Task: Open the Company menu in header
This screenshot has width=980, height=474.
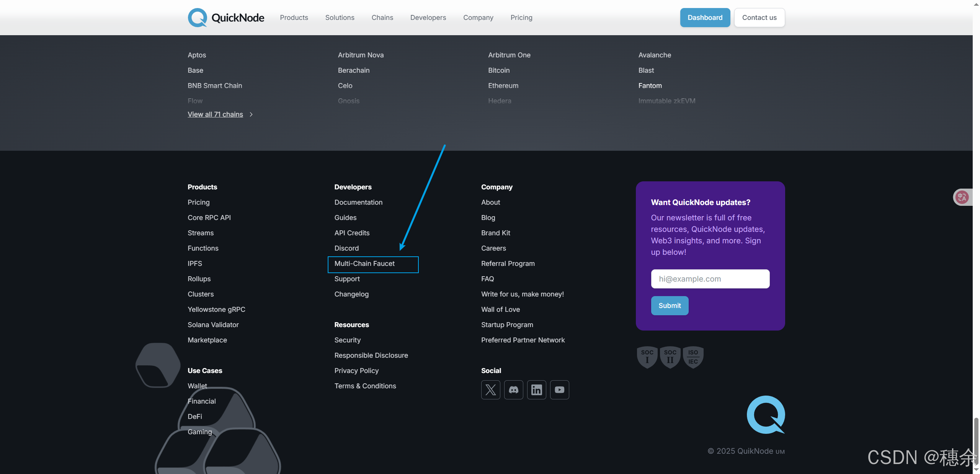Action: [x=478, y=18]
